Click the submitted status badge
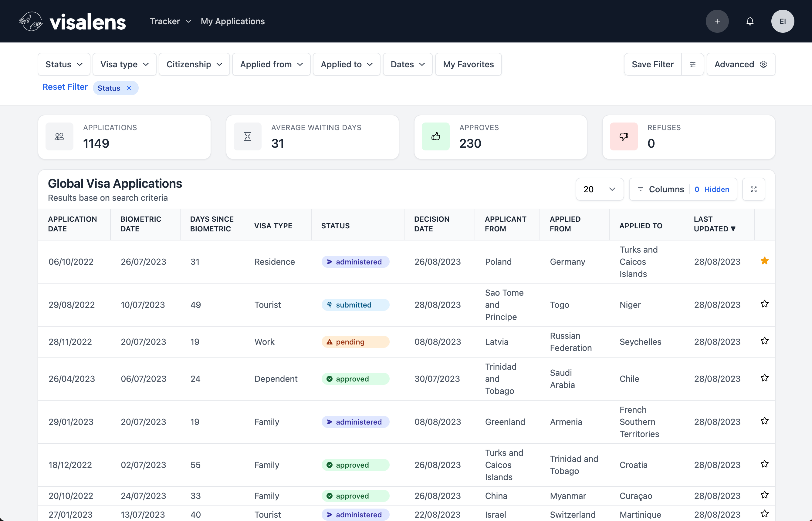This screenshot has height=521, width=812. point(355,305)
